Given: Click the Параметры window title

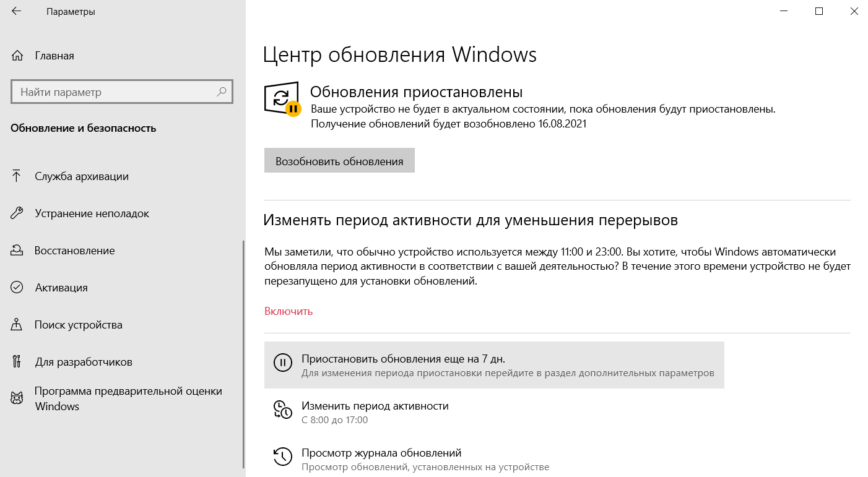Looking at the screenshot, I should point(71,12).
